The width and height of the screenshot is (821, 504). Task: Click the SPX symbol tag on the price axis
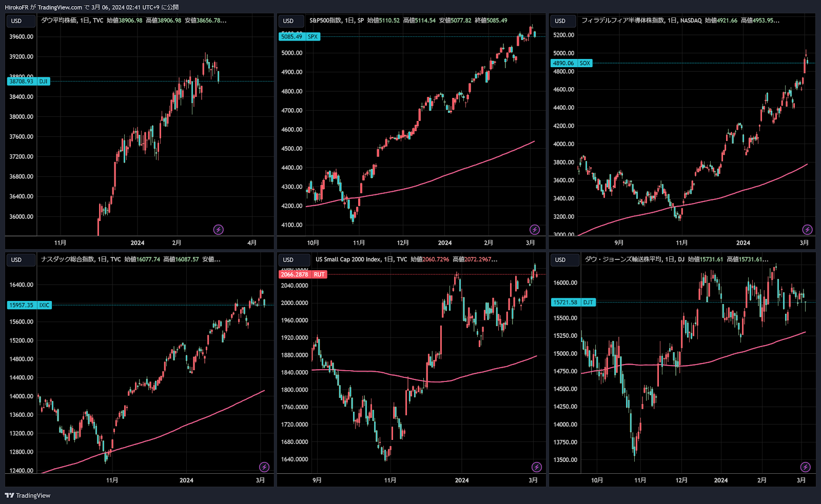coord(313,37)
